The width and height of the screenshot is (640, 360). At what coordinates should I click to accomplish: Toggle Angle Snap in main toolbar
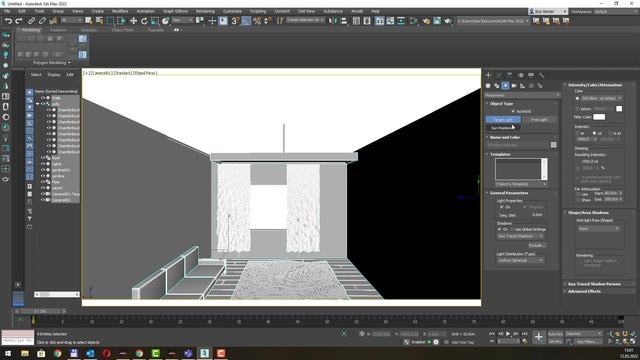[x=246, y=21]
